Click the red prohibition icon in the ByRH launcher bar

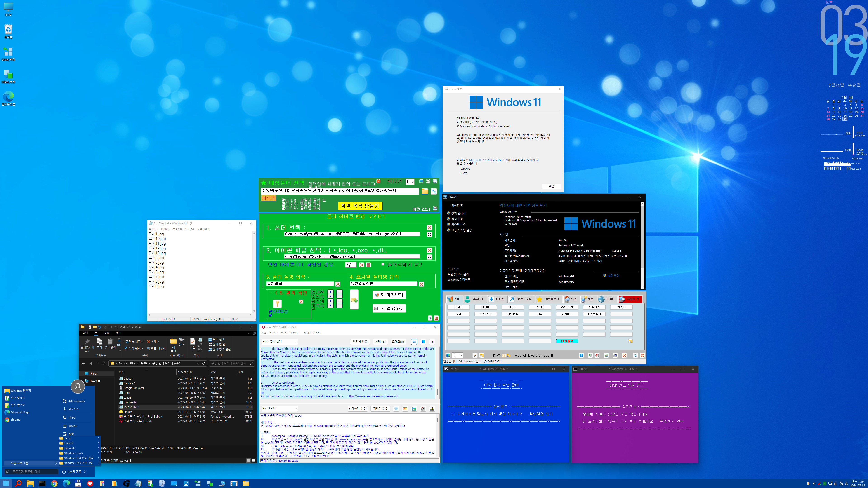pyautogui.click(x=624, y=355)
